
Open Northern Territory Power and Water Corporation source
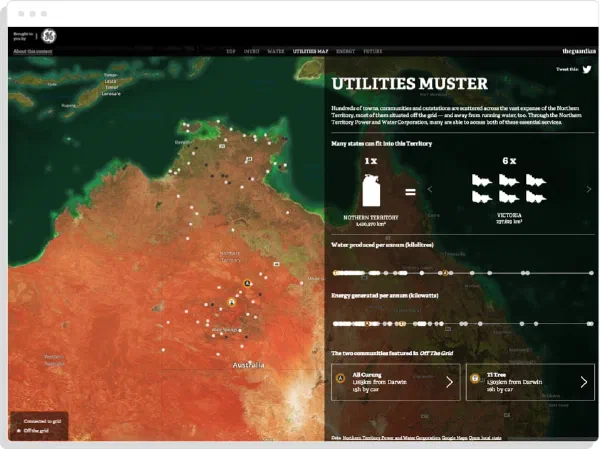click(x=391, y=438)
